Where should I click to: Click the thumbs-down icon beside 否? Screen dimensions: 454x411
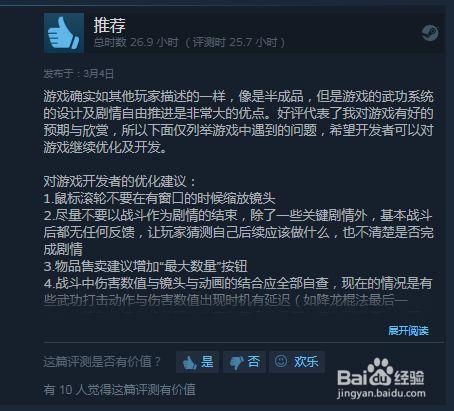click(237, 362)
